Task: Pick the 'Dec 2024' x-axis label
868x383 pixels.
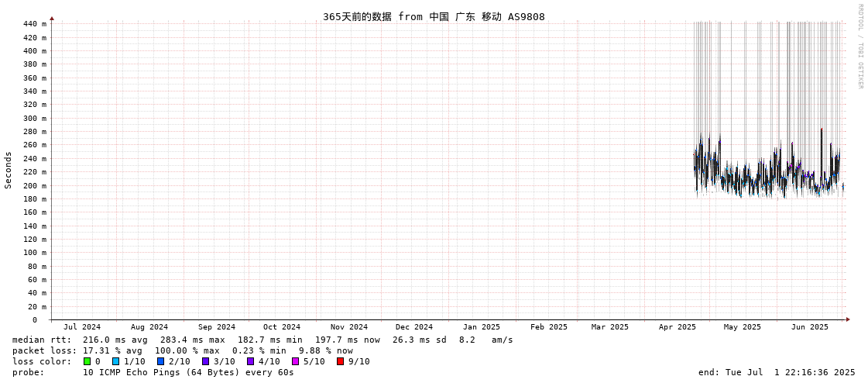Action: [414, 327]
